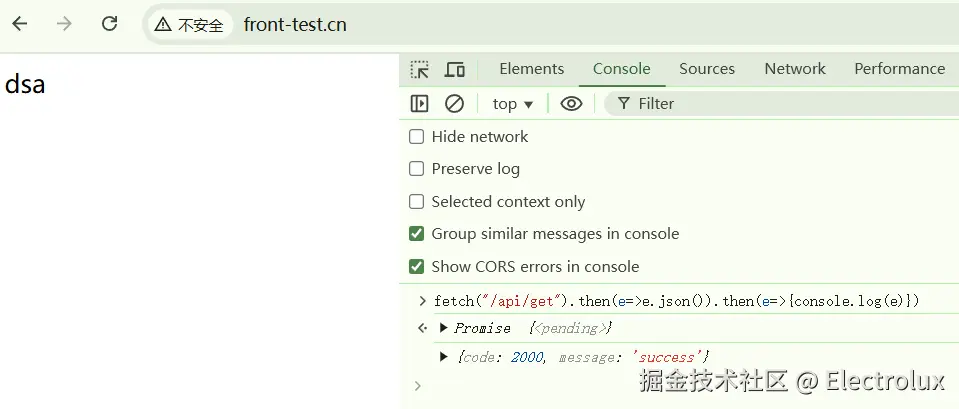This screenshot has width=959, height=409.
Task: Clear the console with the block icon
Action: 454,104
